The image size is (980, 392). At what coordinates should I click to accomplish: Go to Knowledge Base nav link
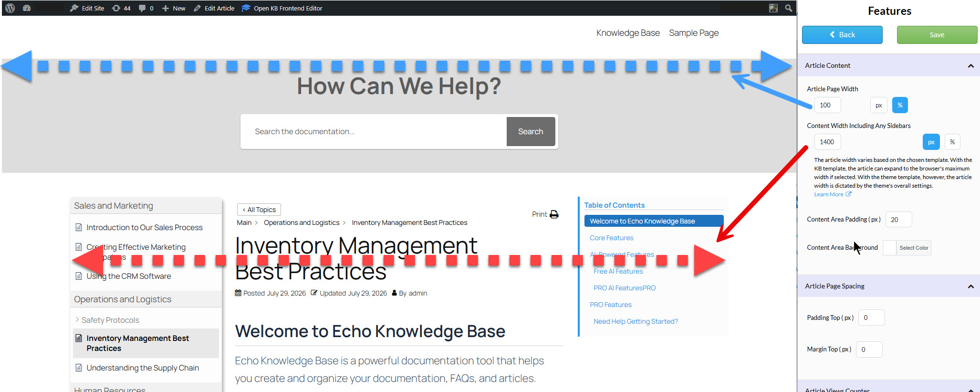628,33
